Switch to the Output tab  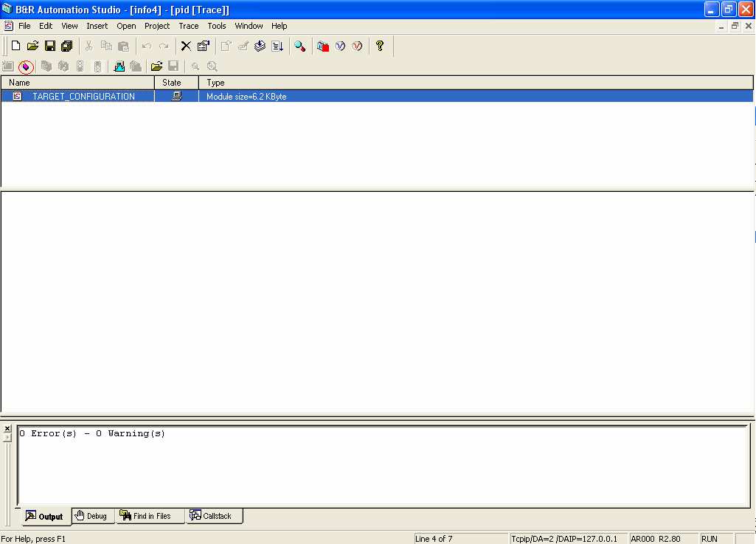[45, 516]
